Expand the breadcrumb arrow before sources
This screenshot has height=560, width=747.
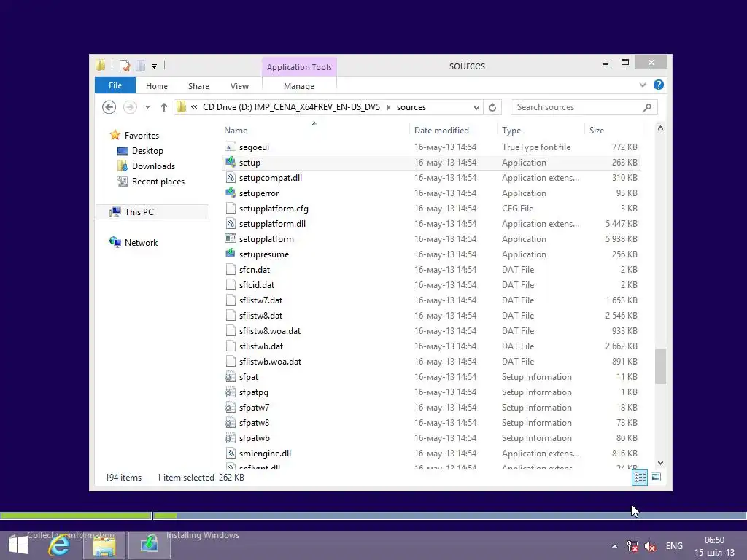coord(388,107)
